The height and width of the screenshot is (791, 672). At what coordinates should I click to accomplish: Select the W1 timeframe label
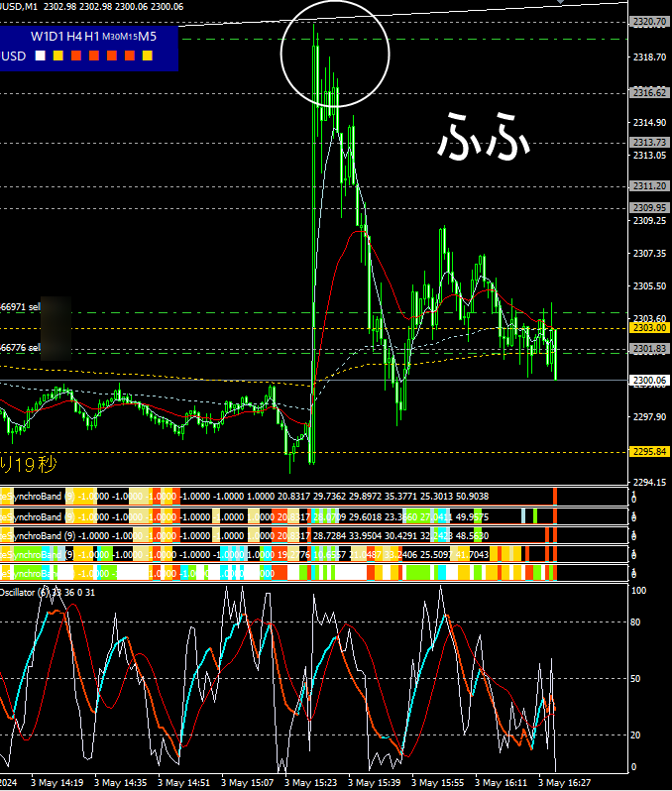[38, 37]
